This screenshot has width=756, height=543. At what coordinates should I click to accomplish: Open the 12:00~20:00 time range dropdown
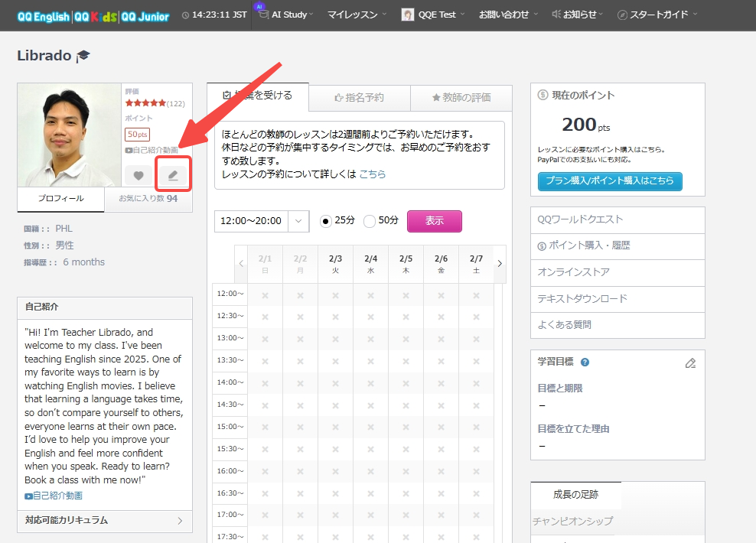click(x=261, y=221)
